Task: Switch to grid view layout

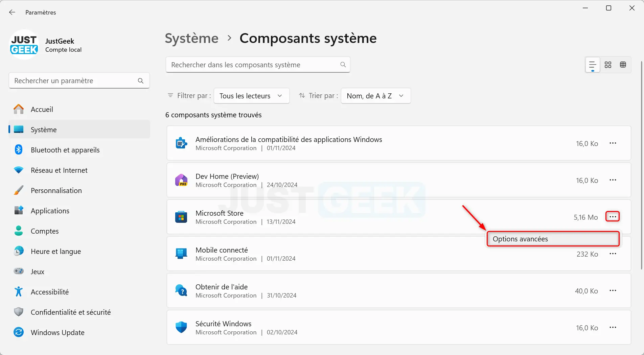Action: [608, 65]
